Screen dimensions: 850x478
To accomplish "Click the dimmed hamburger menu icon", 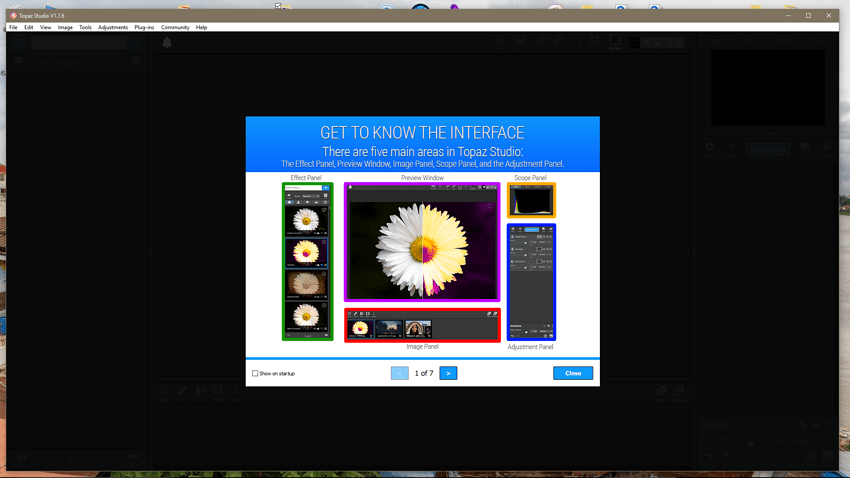I will (x=20, y=42).
